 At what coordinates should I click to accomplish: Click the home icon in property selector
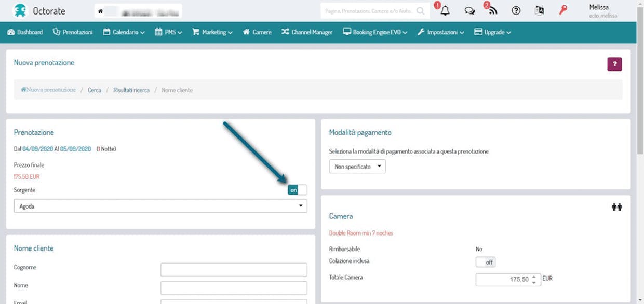point(100,11)
